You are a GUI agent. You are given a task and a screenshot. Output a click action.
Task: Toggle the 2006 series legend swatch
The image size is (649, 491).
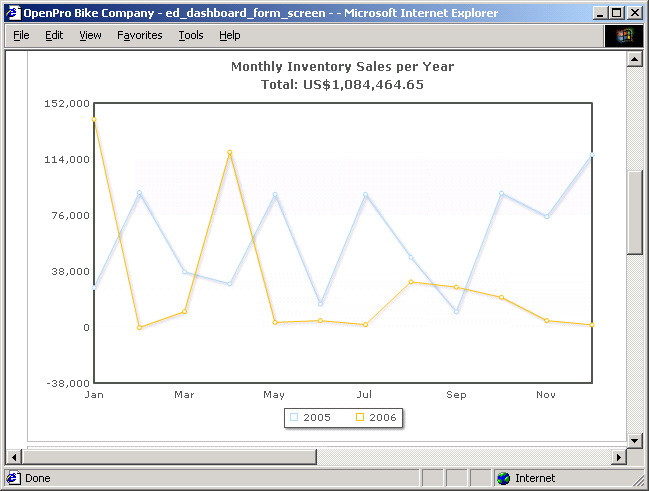tap(359, 417)
